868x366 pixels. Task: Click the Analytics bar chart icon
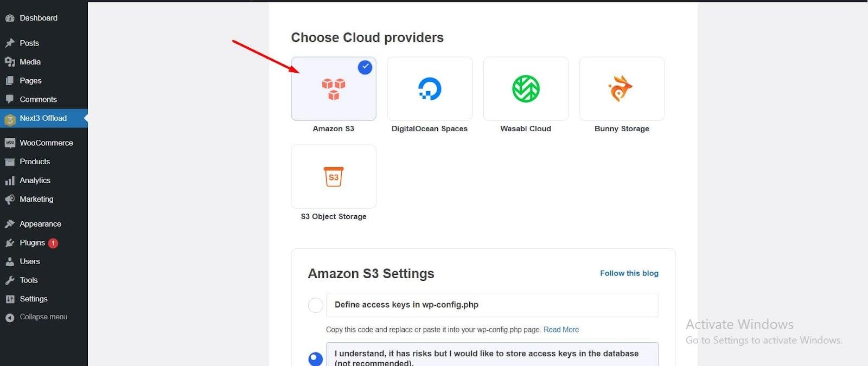click(x=10, y=181)
